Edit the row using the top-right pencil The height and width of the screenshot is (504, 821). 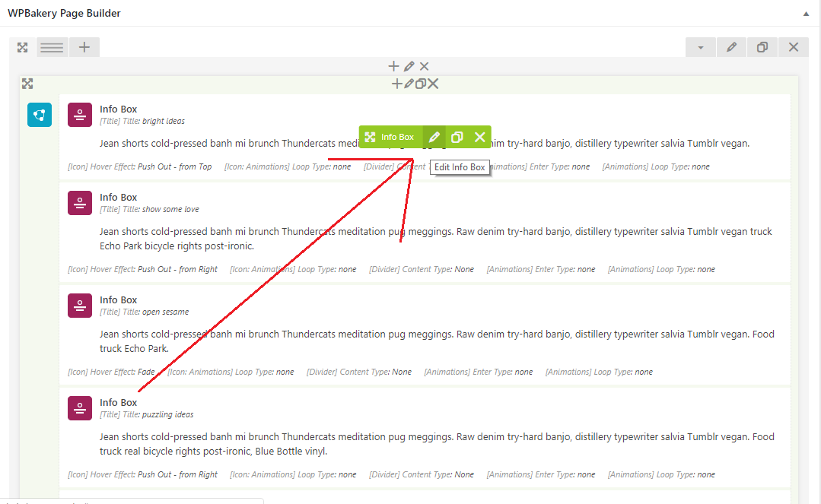pyautogui.click(x=731, y=48)
